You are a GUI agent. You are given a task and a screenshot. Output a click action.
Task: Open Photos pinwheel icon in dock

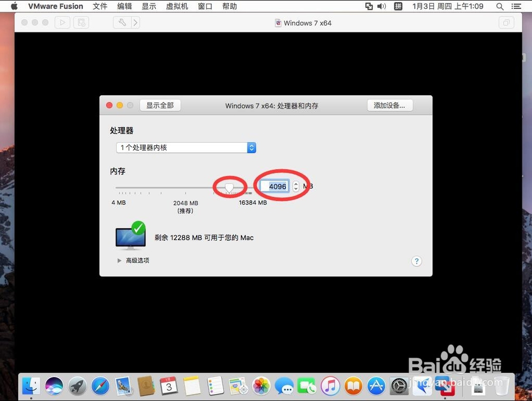coord(262,386)
